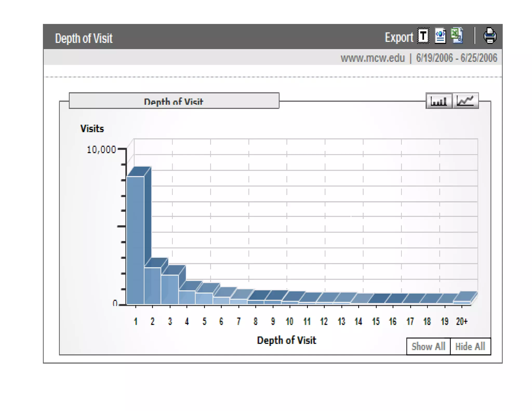Export report to Excel spreadsheet
532x411 pixels.
click(x=457, y=35)
